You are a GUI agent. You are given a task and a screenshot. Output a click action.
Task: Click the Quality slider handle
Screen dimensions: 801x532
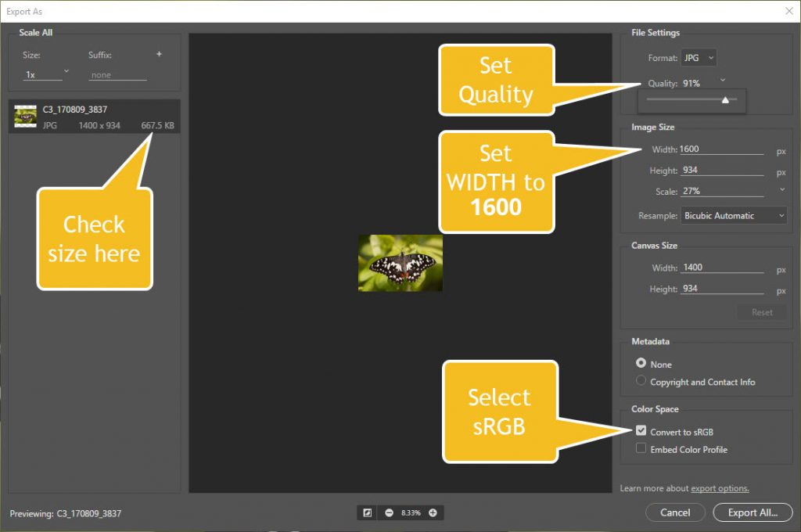click(725, 99)
